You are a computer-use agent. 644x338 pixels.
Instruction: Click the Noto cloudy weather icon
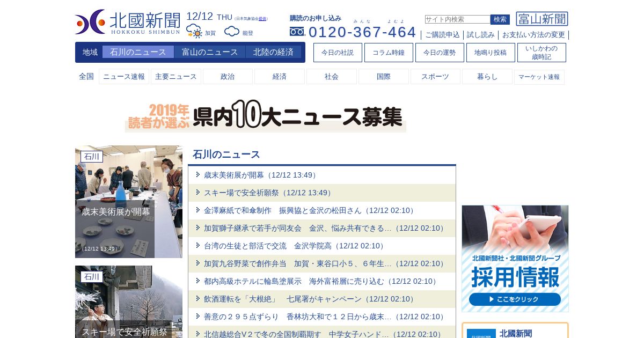point(232,31)
